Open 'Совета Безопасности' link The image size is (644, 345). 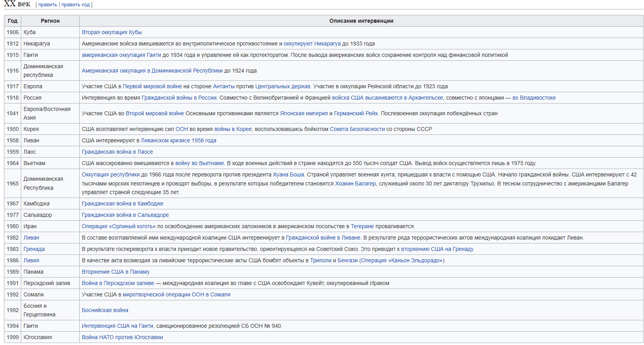(x=357, y=129)
